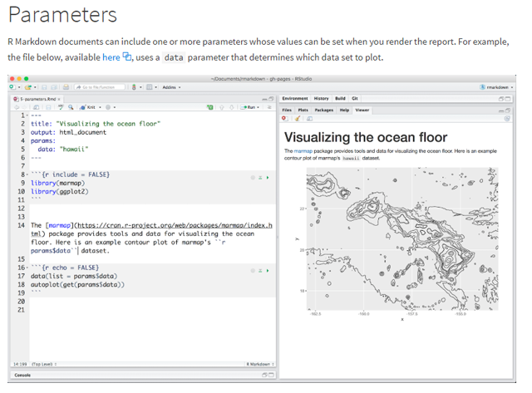The height and width of the screenshot is (393, 532).
Task: Click the Knit button
Action: (x=87, y=107)
